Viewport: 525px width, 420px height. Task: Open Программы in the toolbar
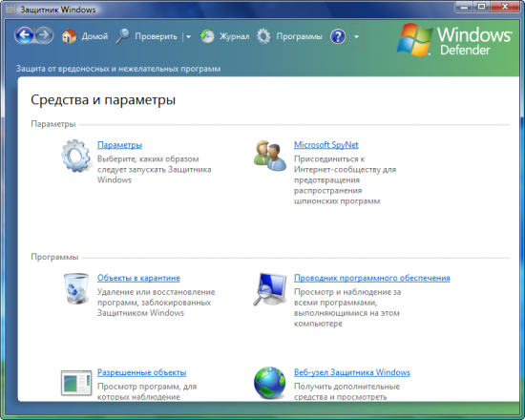point(299,36)
